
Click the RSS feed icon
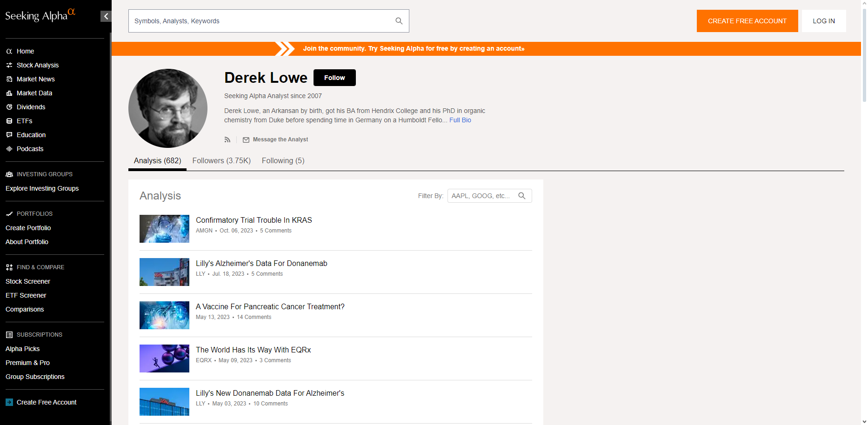click(x=227, y=139)
